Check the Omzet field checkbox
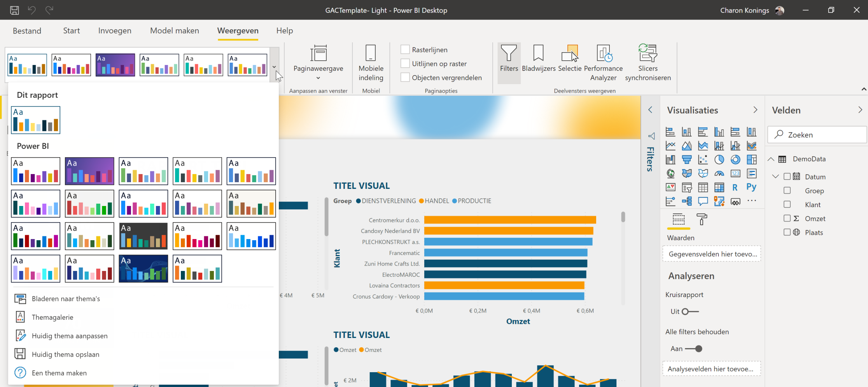The height and width of the screenshot is (387, 868). pyautogui.click(x=787, y=218)
